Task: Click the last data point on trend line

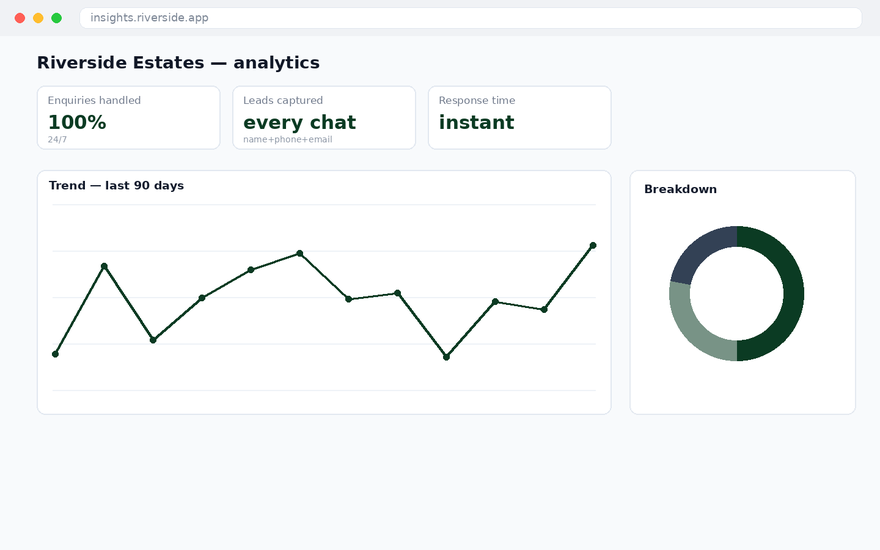Action: point(593,245)
